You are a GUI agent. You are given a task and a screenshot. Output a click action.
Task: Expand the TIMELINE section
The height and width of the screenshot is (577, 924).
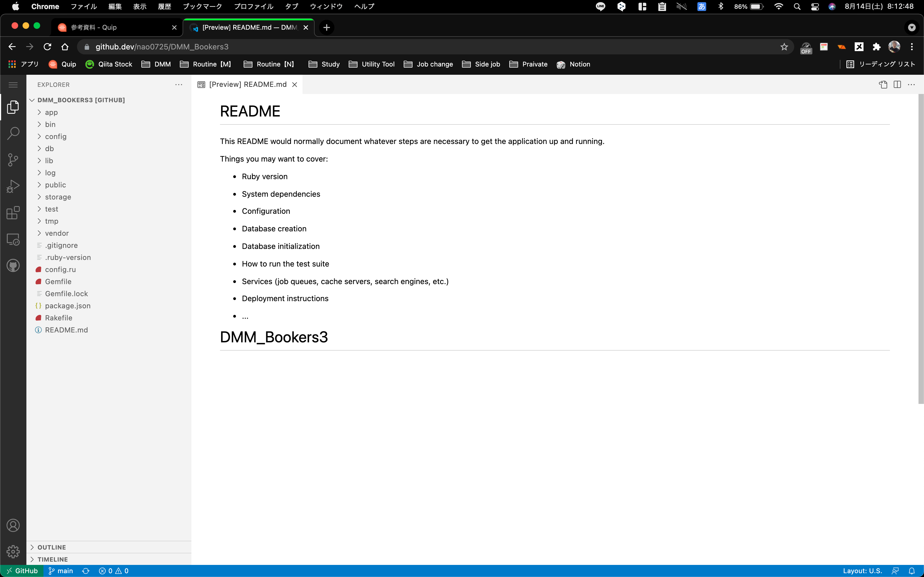52,559
